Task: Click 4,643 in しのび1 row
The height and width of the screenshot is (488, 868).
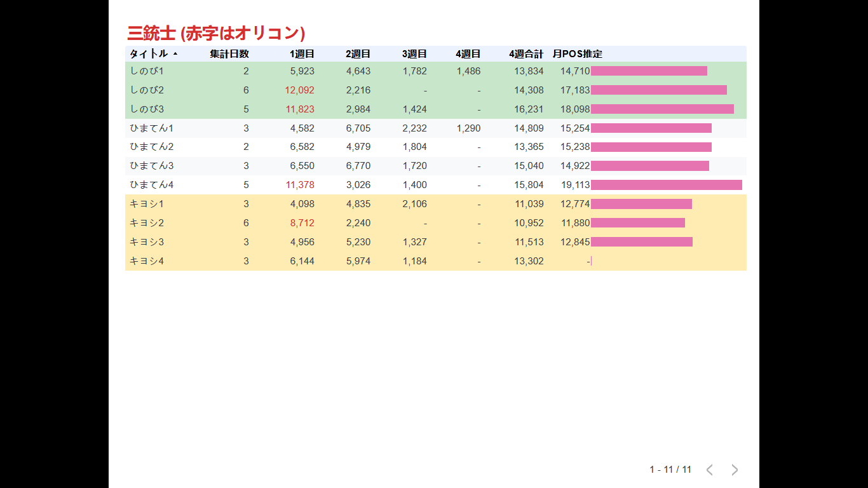Action: coord(358,71)
